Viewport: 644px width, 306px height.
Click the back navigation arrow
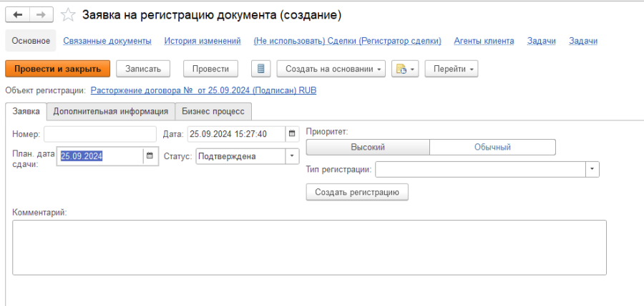pyautogui.click(x=18, y=14)
